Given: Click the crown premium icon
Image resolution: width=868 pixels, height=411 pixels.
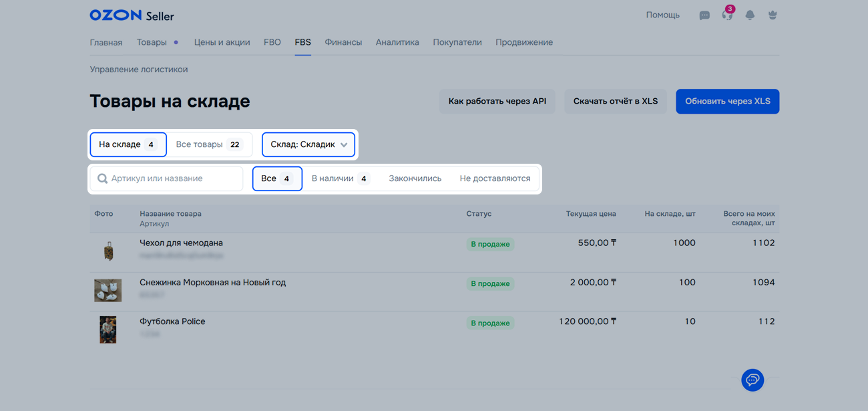Looking at the screenshot, I should tap(773, 15).
